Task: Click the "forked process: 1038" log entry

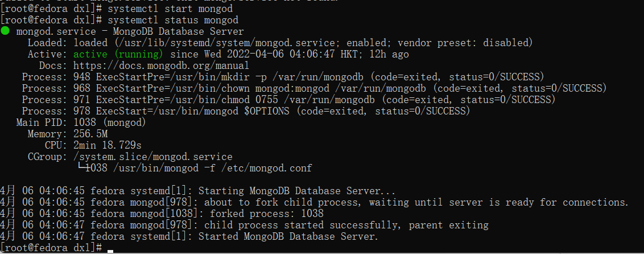Action: [x=266, y=214]
